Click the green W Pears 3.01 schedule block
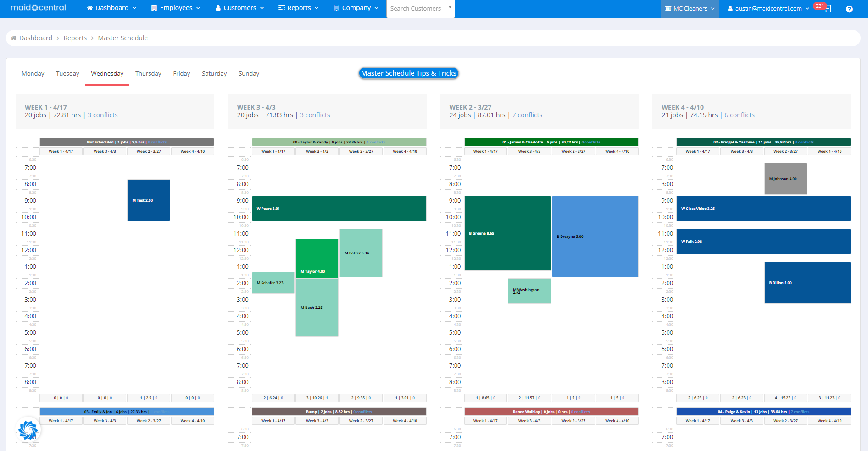The height and width of the screenshot is (451, 868). point(339,209)
